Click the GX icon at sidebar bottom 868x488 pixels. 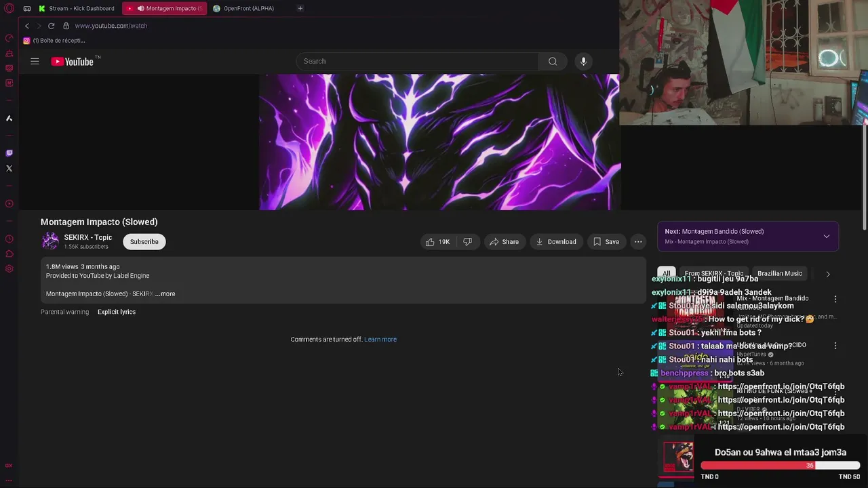click(9, 466)
